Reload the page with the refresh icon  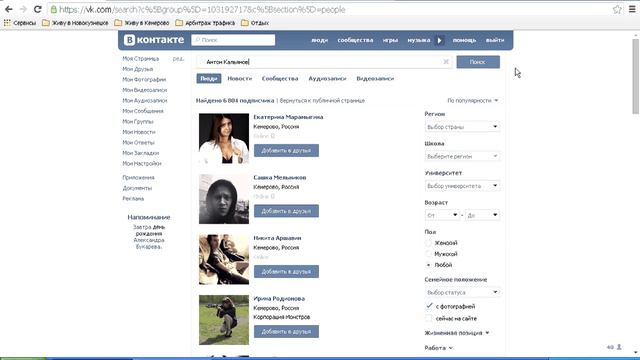point(38,9)
